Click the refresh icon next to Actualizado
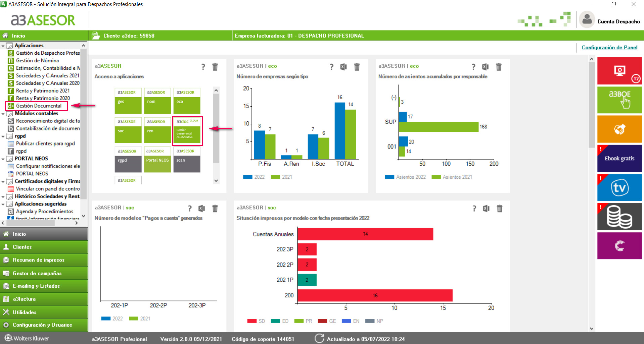This screenshot has width=644, height=344. click(319, 339)
